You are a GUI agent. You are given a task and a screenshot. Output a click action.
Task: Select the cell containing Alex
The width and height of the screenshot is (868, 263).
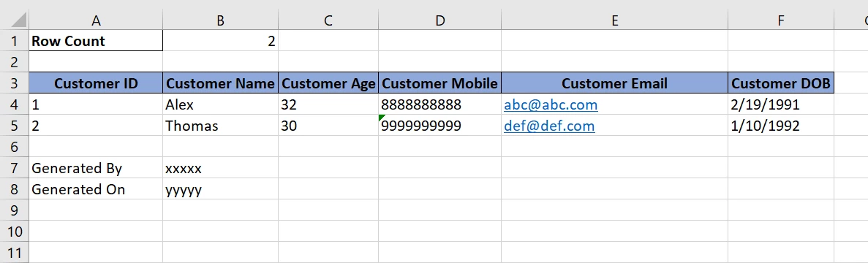(x=220, y=104)
